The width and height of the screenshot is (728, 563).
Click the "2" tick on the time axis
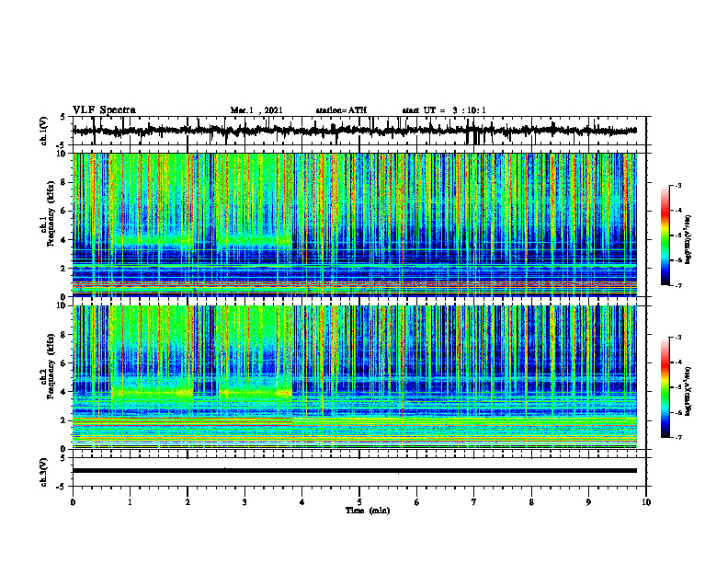pos(188,502)
